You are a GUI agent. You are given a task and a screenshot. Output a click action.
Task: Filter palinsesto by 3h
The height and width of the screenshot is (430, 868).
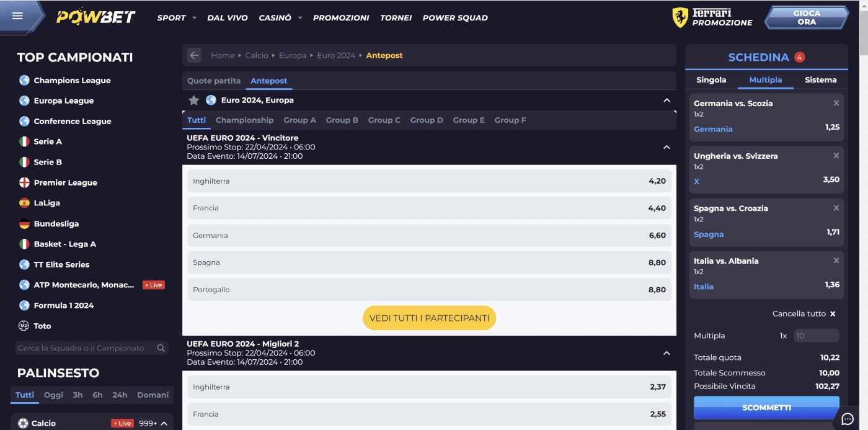(x=77, y=395)
